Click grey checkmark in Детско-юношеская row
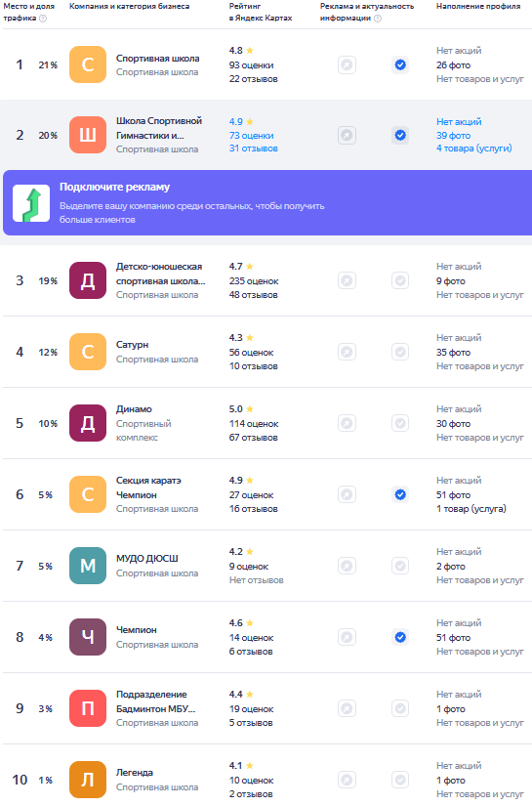 pyautogui.click(x=400, y=280)
